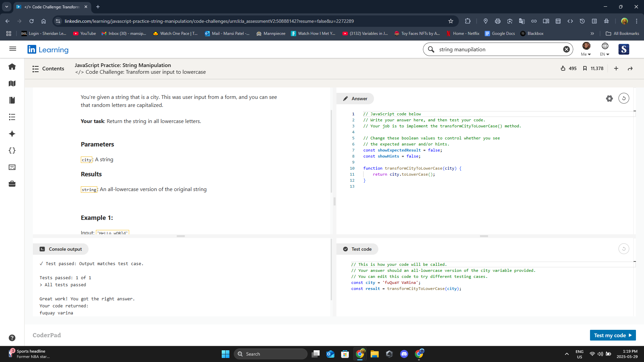This screenshot has width=644, height=362.
Task: Show more bookmarks with the chevron
Action: tap(592, 34)
